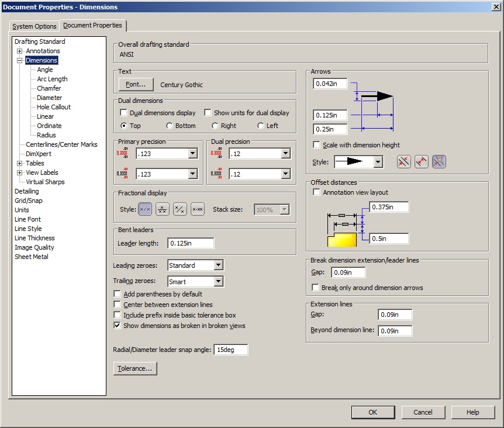The width and height of the screenshot is (504, 428).
Task: Check Center between extension lines
Action: [x=118, y=305]
